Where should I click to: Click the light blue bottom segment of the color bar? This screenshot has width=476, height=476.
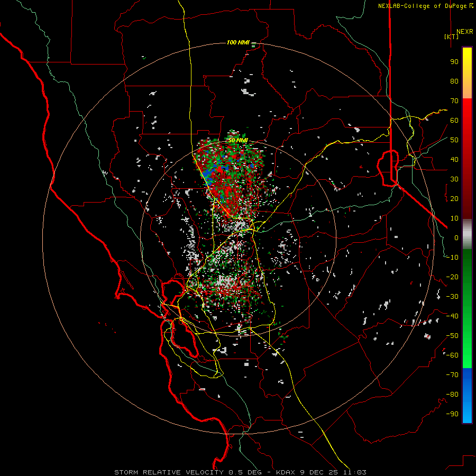click(x=467, y=411)
